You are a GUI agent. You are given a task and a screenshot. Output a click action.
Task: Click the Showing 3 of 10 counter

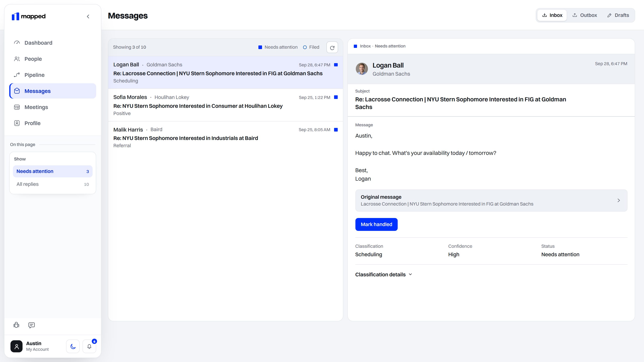pos(129,47)
